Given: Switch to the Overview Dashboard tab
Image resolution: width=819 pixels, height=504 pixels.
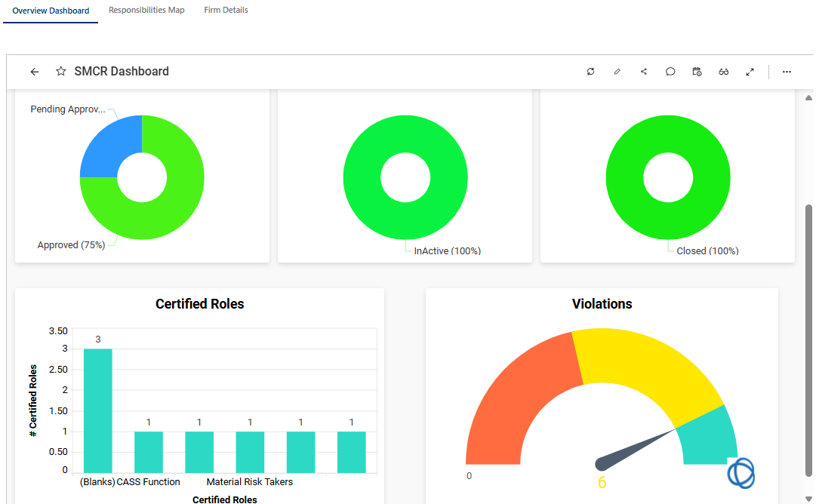Looking at the screenshot, I should point(51,11).
